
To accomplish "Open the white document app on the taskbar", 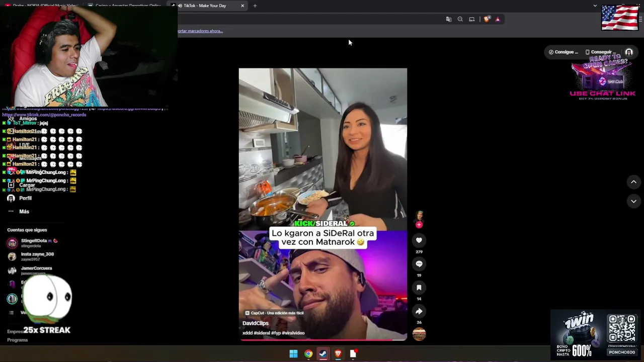I will [353, 354].
